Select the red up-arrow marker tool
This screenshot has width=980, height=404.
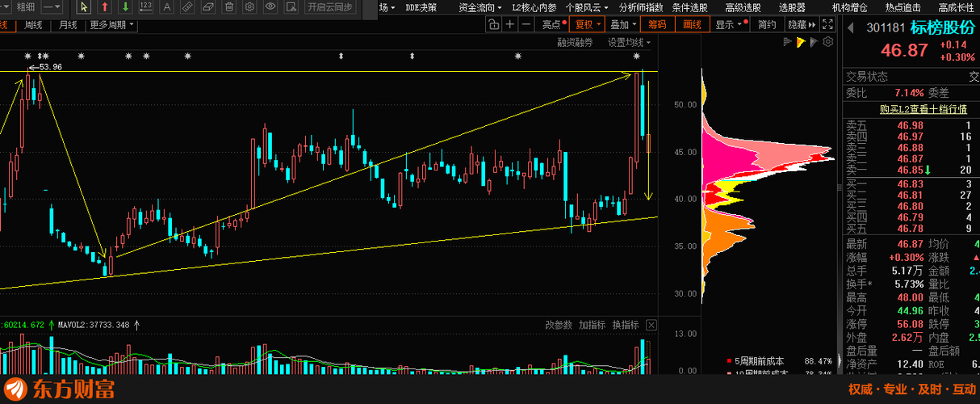(x=105, y=7)
